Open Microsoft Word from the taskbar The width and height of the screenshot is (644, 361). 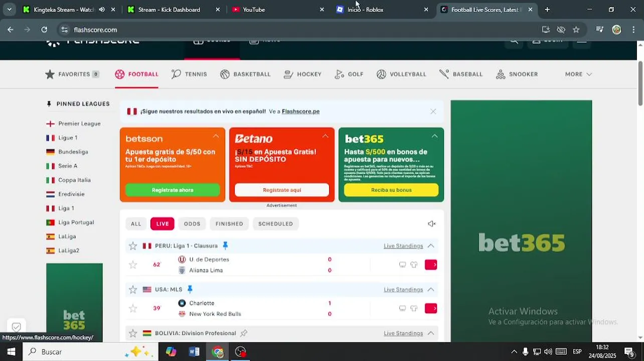point(194,351)
